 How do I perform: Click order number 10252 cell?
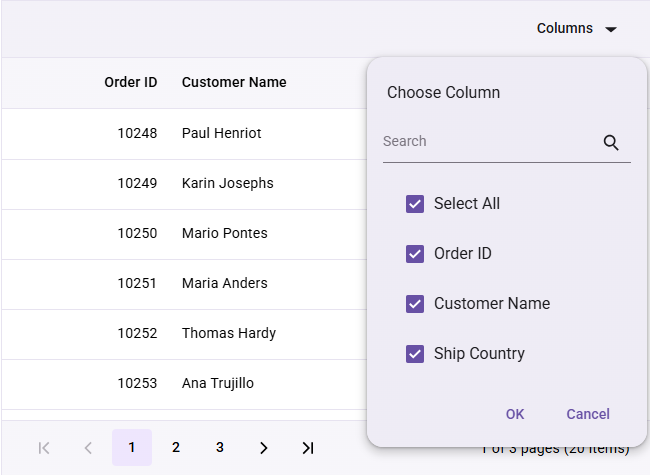[x=137, y=333]
